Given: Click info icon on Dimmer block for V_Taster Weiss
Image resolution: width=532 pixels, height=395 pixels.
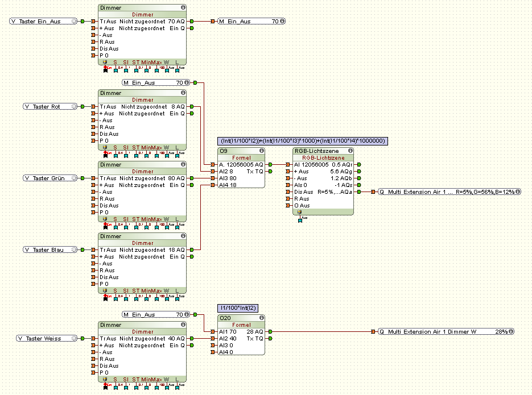Looking at the screenshot, I should coord(183,325).
